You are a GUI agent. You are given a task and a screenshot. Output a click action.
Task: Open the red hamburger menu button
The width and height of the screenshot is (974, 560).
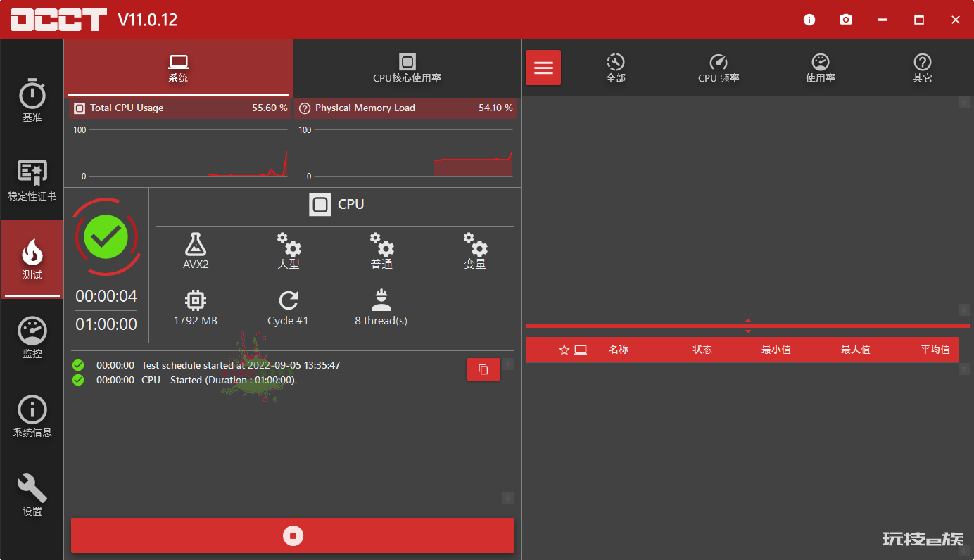click(543, 68)
